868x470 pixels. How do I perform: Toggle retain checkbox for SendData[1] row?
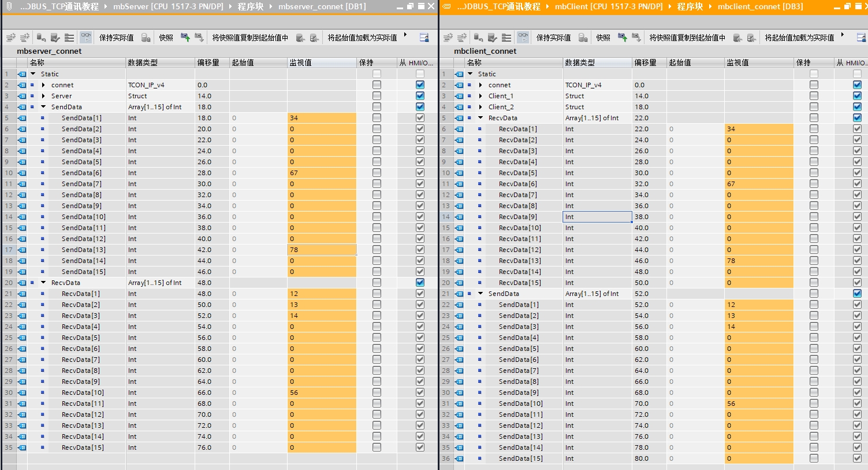[377, 118]
